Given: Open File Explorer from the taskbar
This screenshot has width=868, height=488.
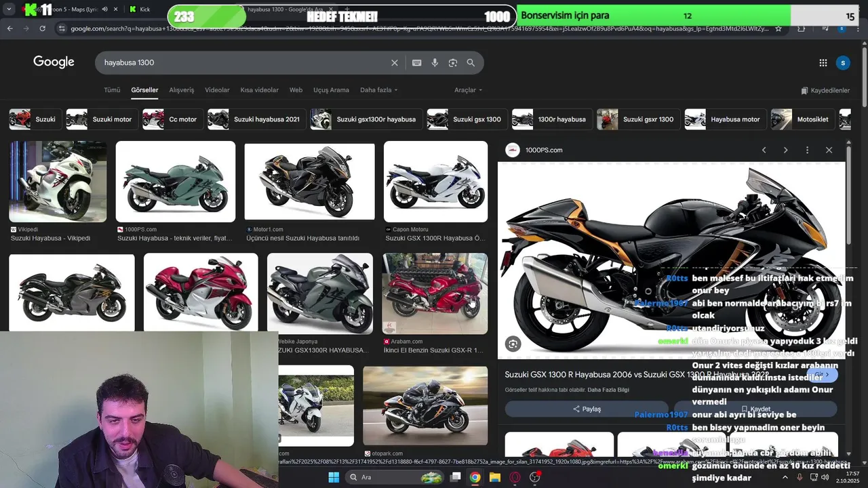Looking at the screenshot, I should coord(495,477).
